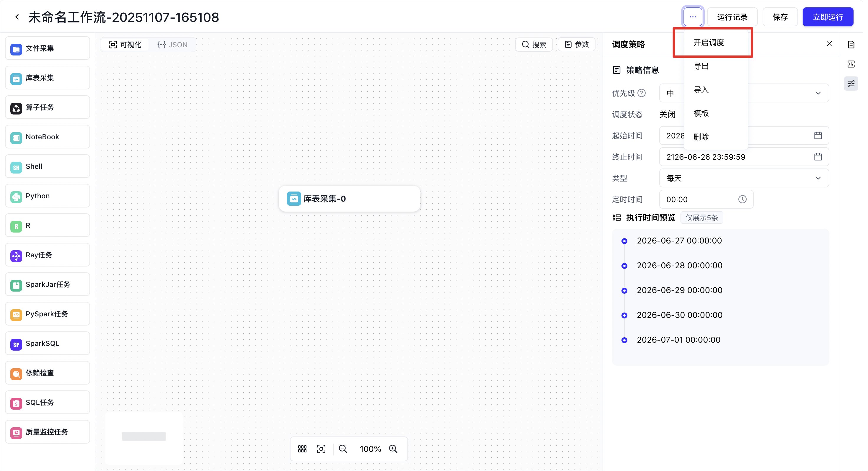Click the 调度状态 关闭 value
This screenshot has width=868, height=471.
(671, 115)
